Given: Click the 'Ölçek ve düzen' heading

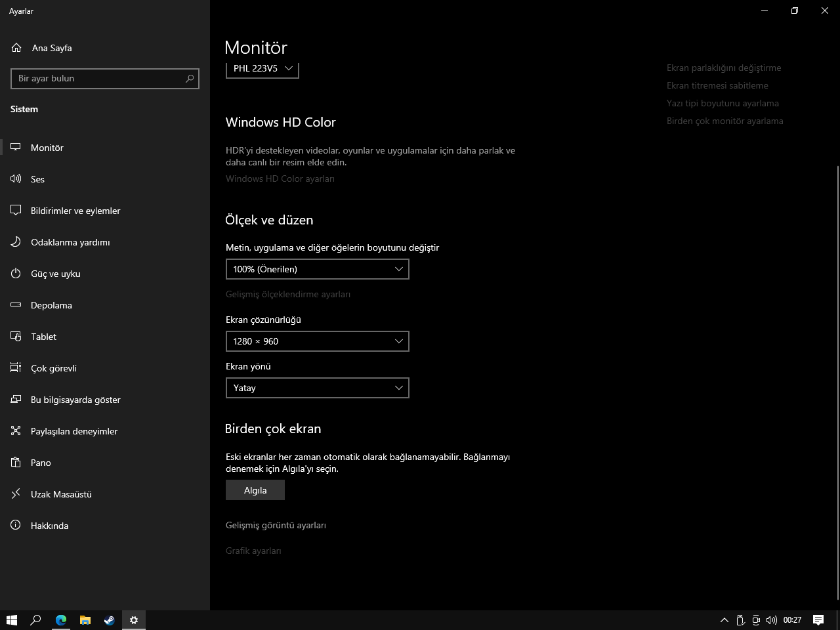Looking at the screenshot, I should point(269,220).
